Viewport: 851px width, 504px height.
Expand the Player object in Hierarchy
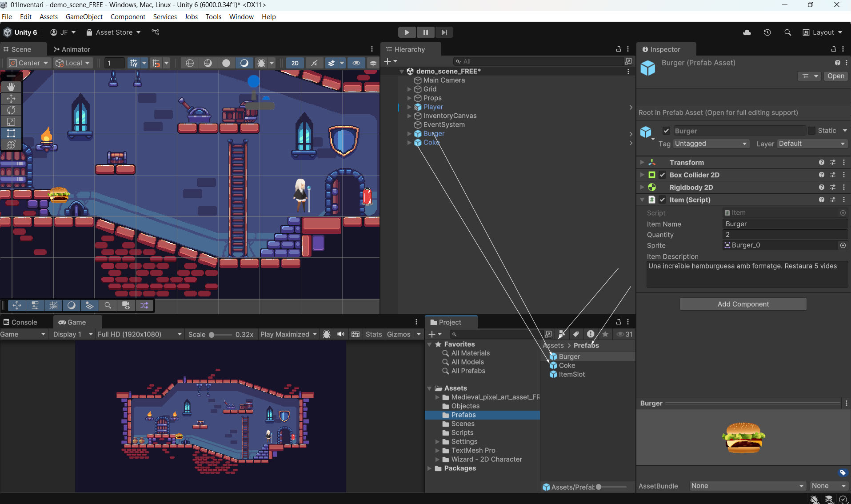tap(409, 107)
